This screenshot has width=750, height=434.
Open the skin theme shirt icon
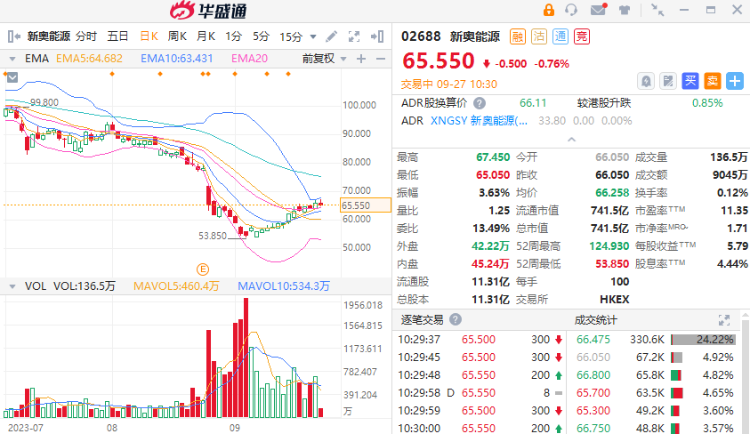coord(624,10)
